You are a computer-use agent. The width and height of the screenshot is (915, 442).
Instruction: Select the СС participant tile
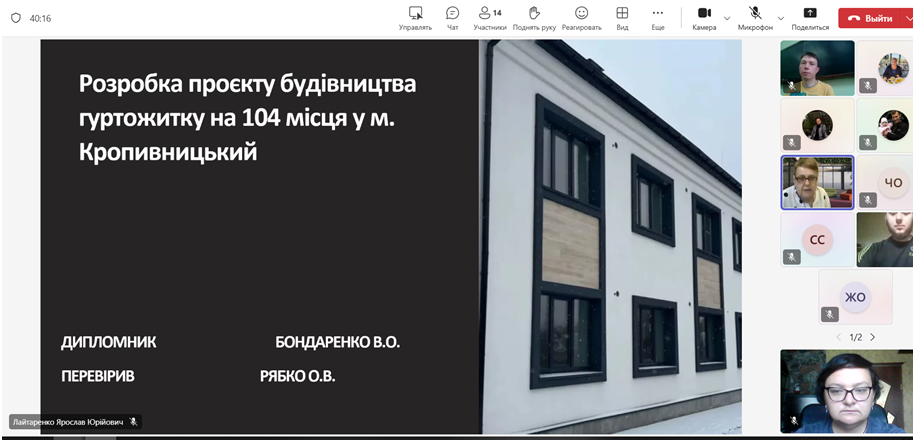click(x=817, y=240)
